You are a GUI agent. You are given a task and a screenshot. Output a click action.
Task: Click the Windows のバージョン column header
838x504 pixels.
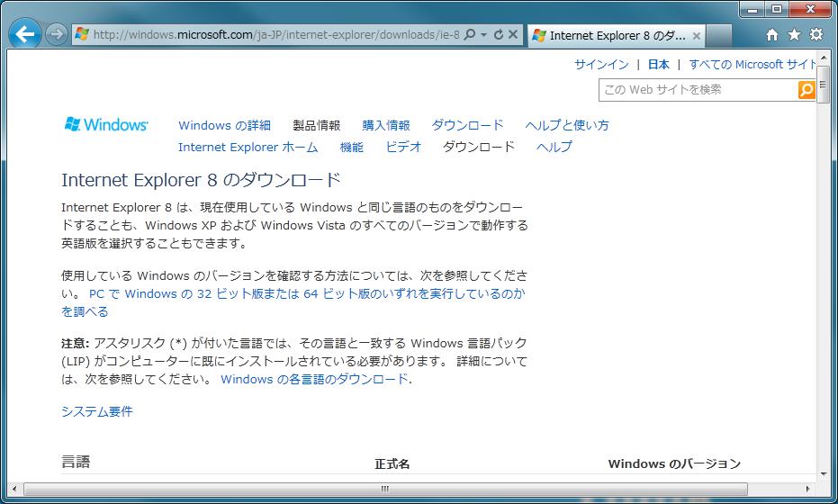[674, 463]
